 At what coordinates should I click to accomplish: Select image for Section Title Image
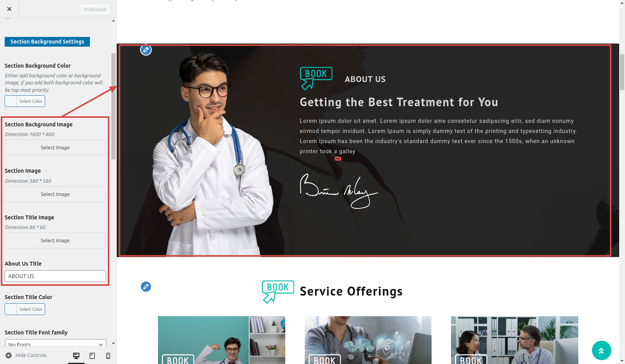pyautogui.click(x=55, y=240)
